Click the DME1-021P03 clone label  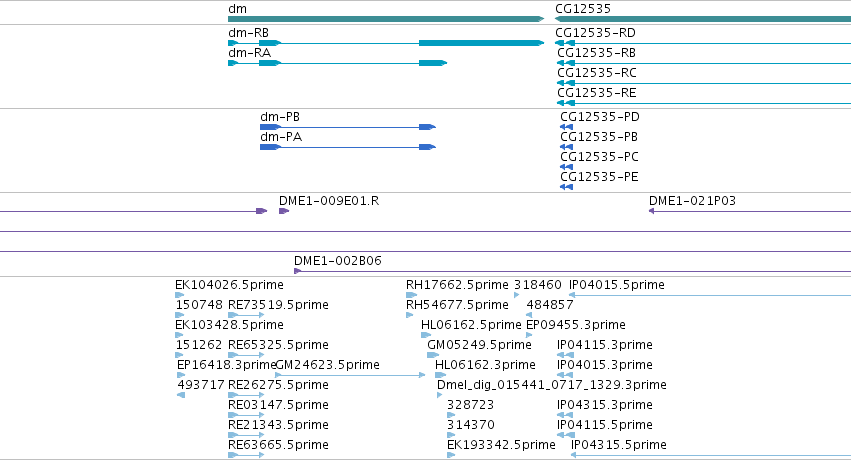[692, 201]
